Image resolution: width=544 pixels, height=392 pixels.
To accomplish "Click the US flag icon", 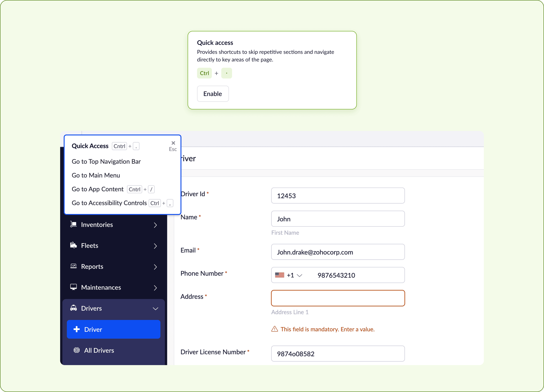I will 279,275.
